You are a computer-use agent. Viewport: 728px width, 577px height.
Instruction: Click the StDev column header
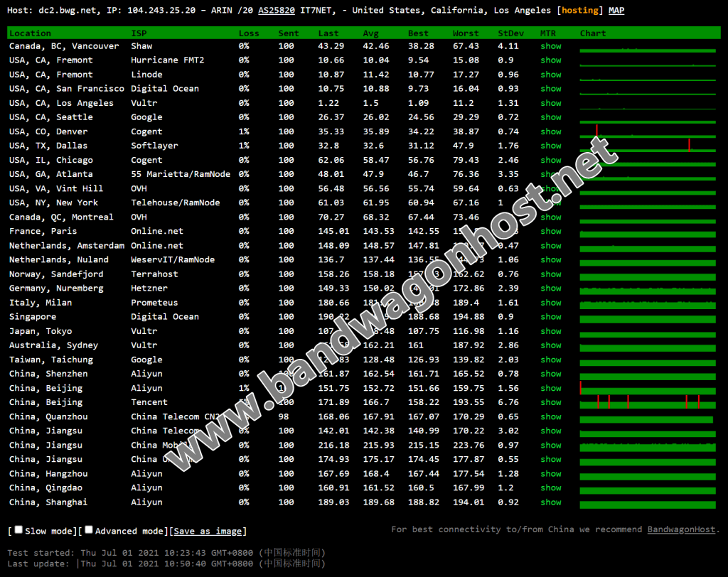pyautogui.click(x=510, y=33)
